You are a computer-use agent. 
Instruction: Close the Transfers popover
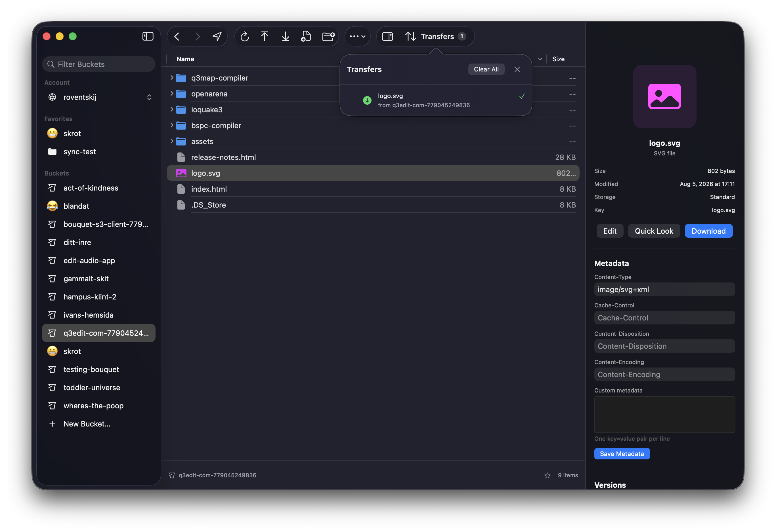(x=517, y=69)
